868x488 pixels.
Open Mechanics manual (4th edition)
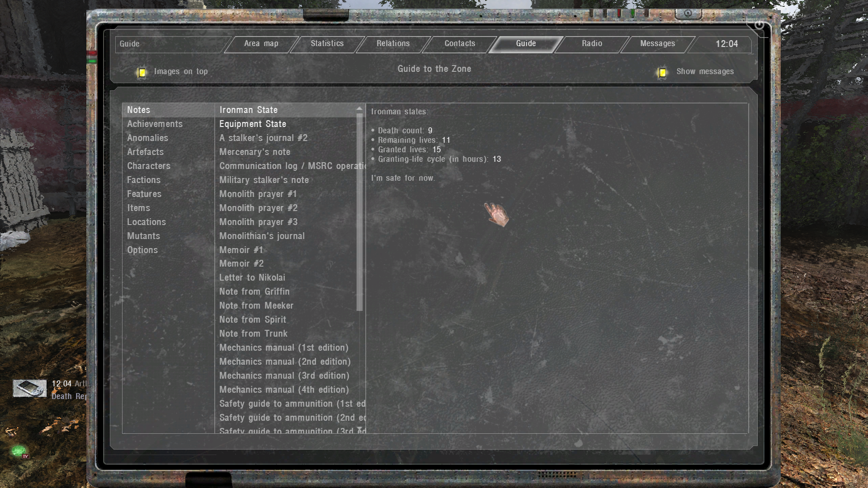pos(286,390)
